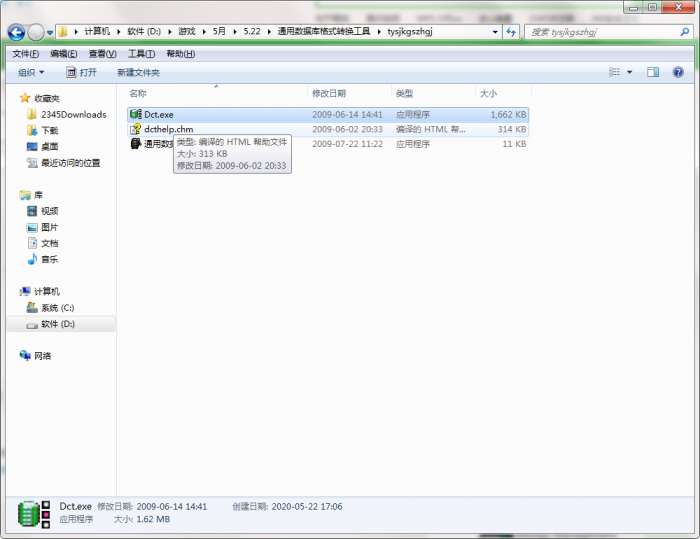Toggle the preview pane icon
This screenshot has height=539, width=700.
653,72
